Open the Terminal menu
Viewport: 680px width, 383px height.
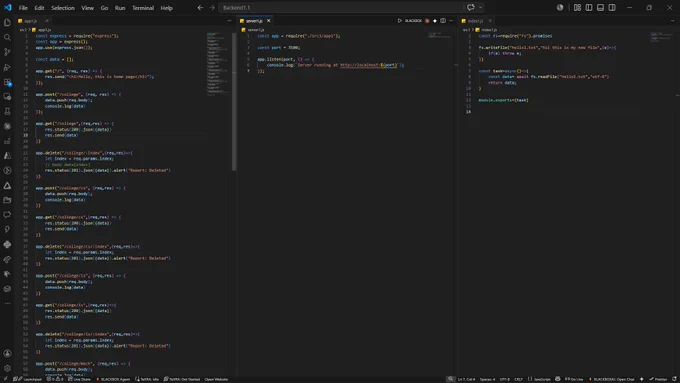point(143,8)
